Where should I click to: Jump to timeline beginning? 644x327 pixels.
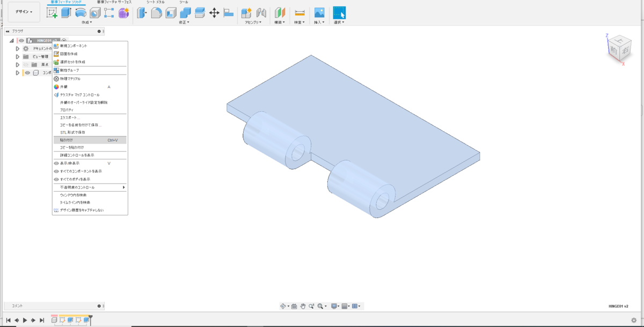tap(9, 320)
